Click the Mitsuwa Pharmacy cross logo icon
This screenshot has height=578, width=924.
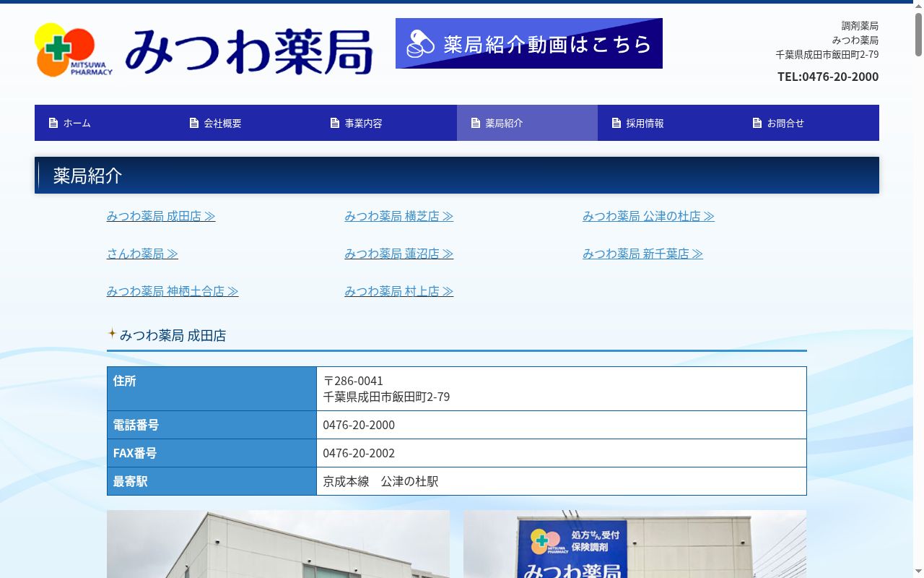tap(74, 50)
